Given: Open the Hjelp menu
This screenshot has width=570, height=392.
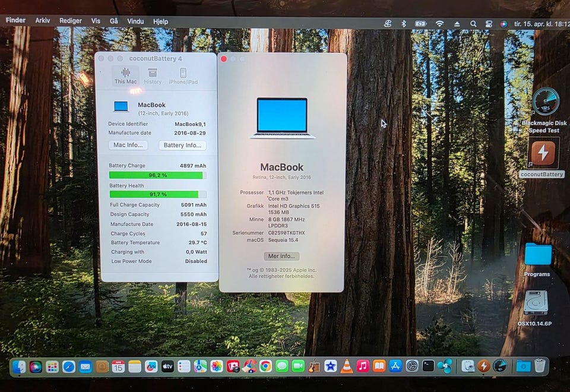Looking at the screenshot, I should [160, 22].
